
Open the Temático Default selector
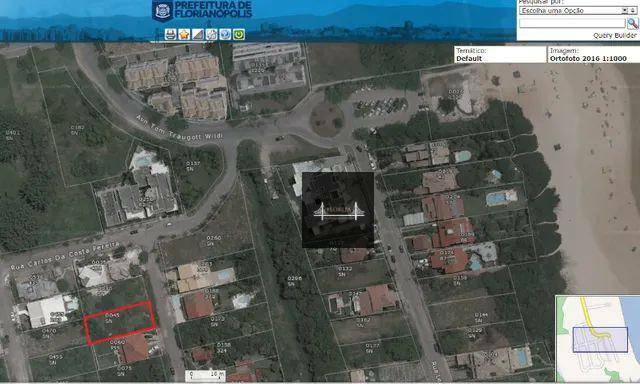(499, 55)
